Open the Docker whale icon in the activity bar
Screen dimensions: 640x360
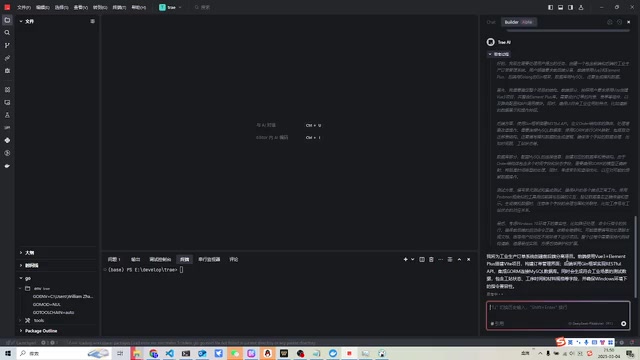[x=7, y=166]
